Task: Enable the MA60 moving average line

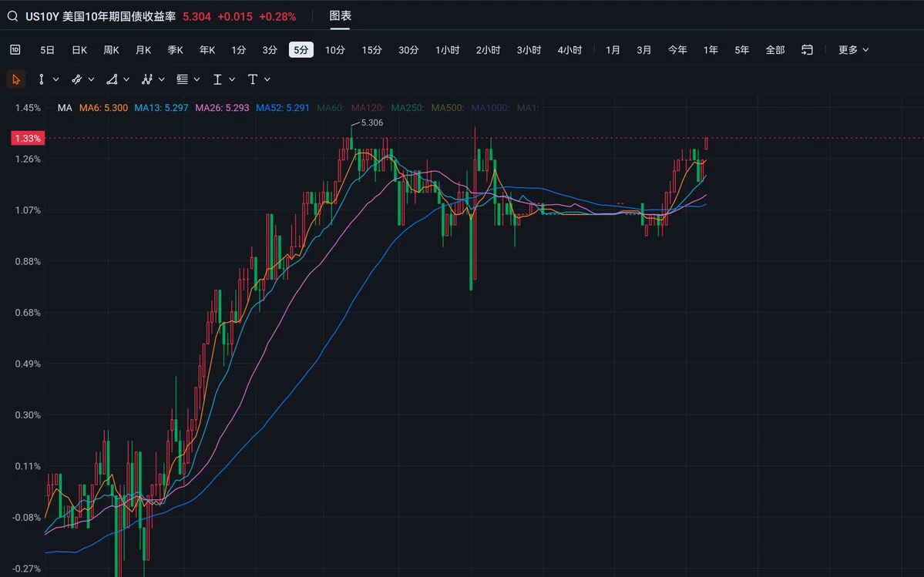Action: point(331,108)
